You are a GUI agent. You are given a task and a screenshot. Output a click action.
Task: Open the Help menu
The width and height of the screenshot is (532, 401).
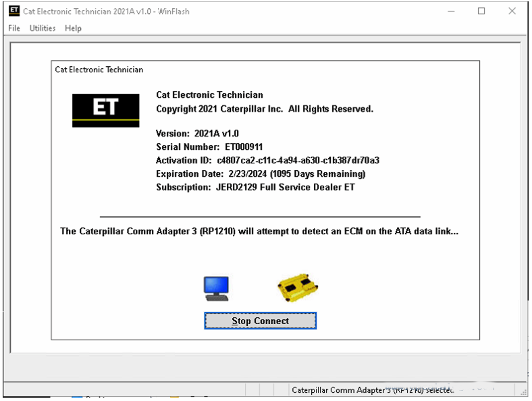click(73, 28)
